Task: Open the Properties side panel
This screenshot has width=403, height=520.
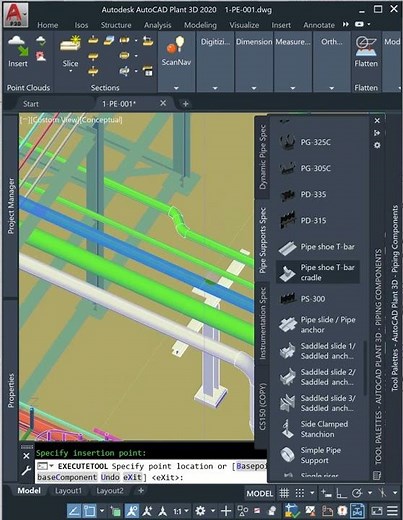Action: (11, 390)
